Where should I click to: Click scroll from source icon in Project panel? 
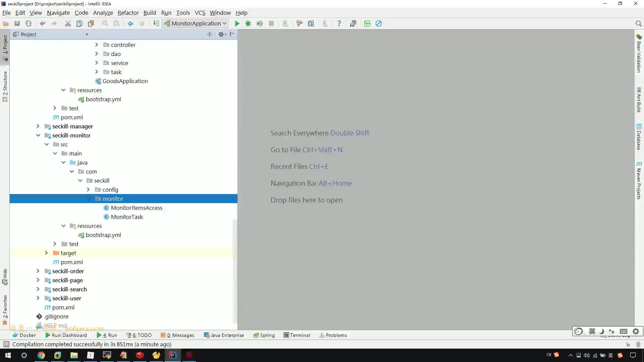[210, 34]
